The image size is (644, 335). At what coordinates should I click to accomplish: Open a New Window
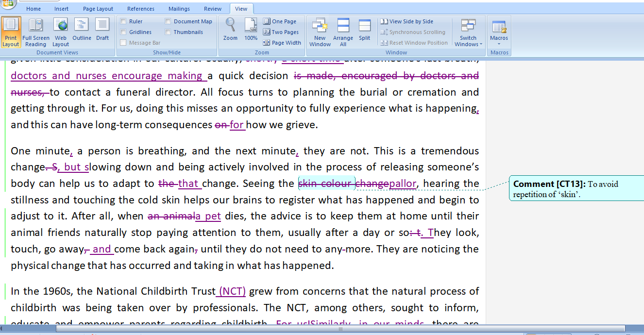coord(320,32)
